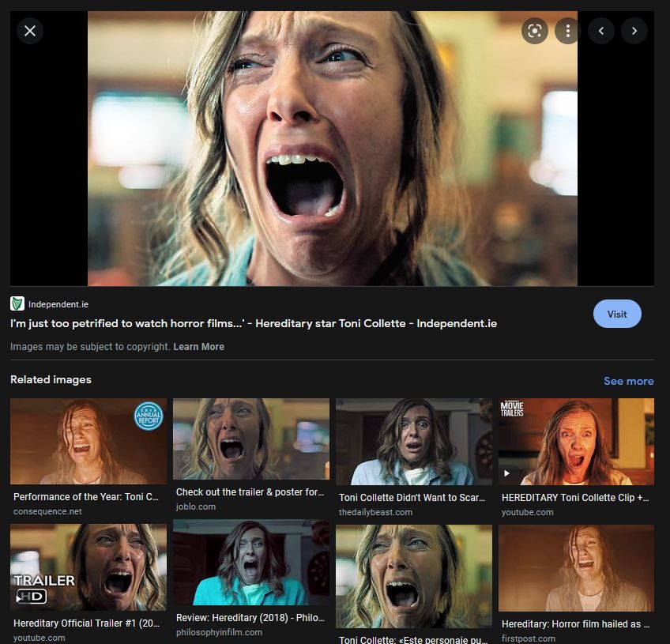Open the 'too petrified to watch horror films' title
Image resolution: width=670 pixels, height=644 pixels.
pyautogui.click(x=254, y=323)
